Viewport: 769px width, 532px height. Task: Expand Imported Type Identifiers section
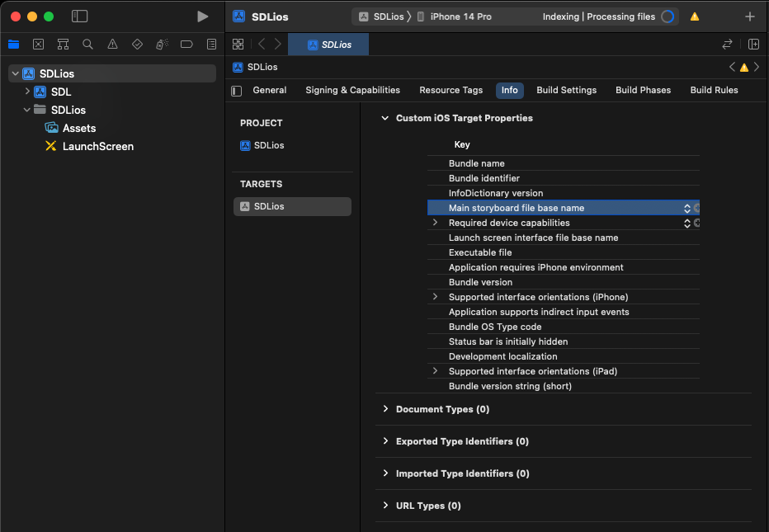click(385, 473)
